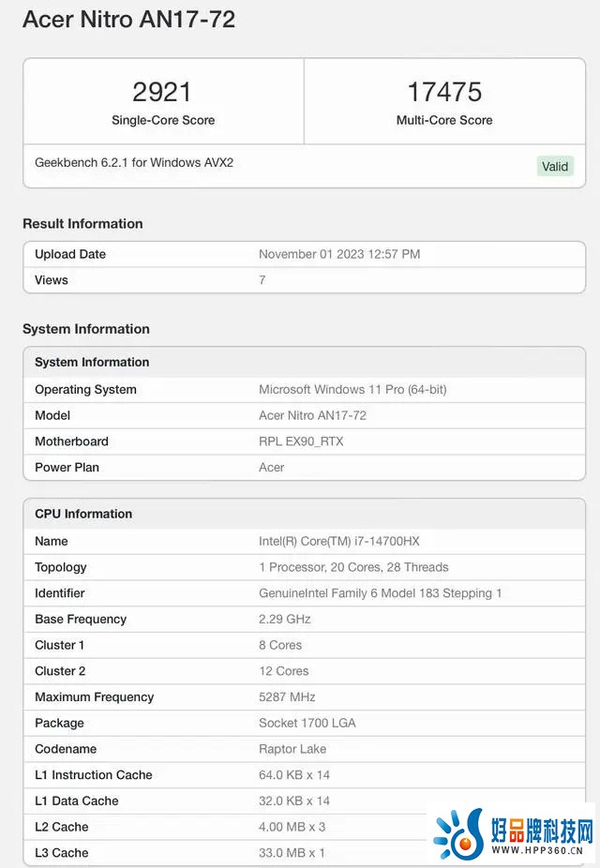Image resolution: width=600 pixels, height=868 pixels.
Task: Click the green Valid badge
Action: [x=555, y=166]
